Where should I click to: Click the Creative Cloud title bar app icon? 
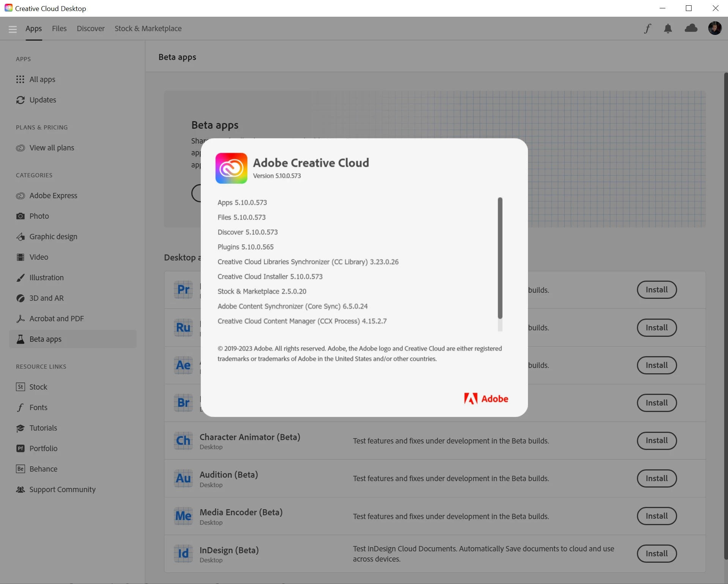coord(8,8)
